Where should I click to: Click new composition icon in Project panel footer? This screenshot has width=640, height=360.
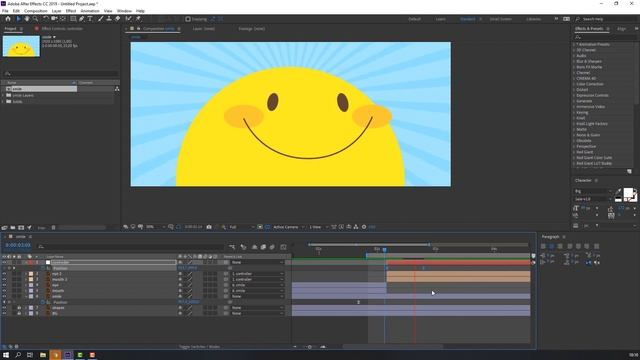21,227
